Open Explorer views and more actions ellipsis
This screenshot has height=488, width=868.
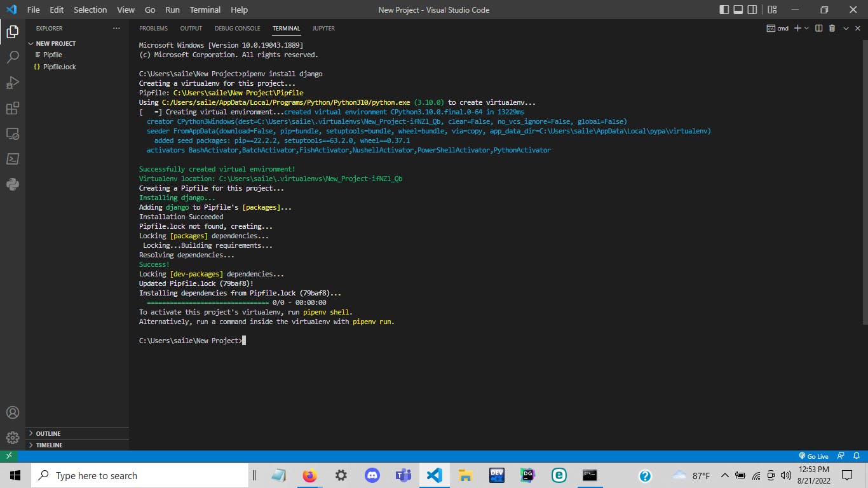click(x=116, y=29)
